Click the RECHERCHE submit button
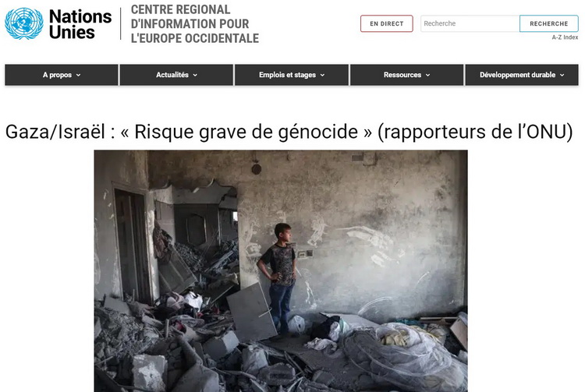585x392 pixels. [x=549, y=23]
